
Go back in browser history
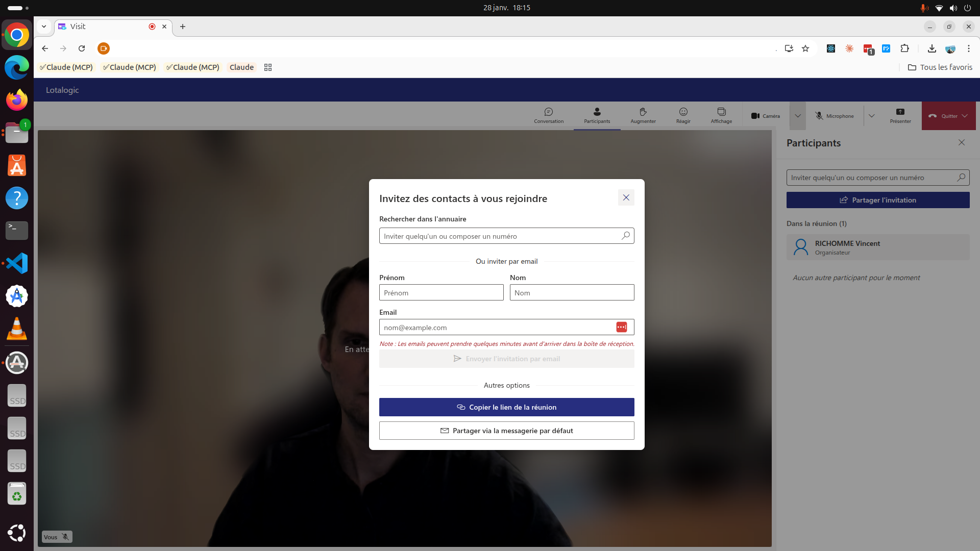45,48
